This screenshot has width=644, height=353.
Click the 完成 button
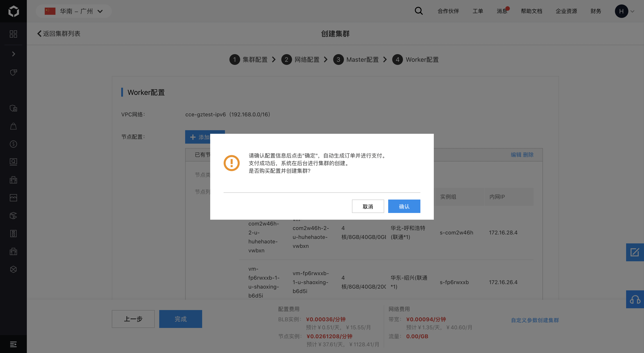click(x=180, y=319)
